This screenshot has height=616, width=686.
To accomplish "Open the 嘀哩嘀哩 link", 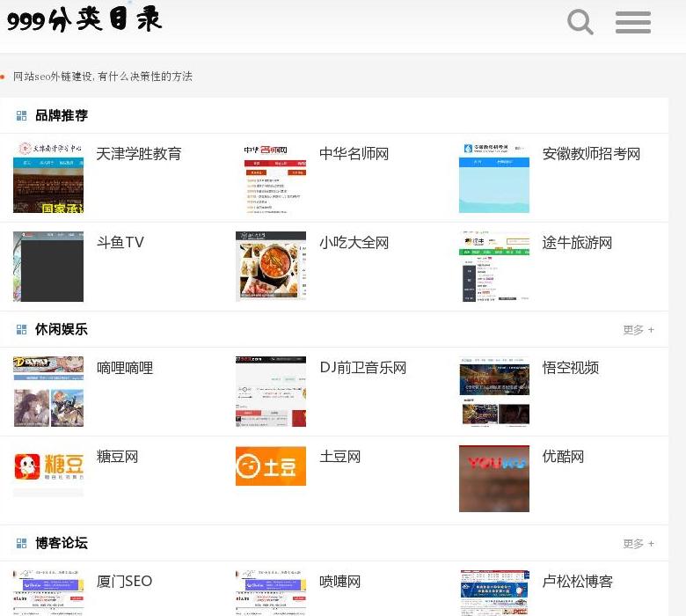I will tap(125, 368).
